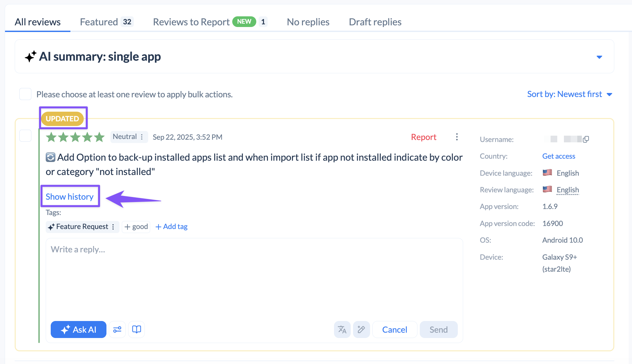632x364 pixels.
Task: Click the device name Galaxy S9+
Action: point(560,257)
